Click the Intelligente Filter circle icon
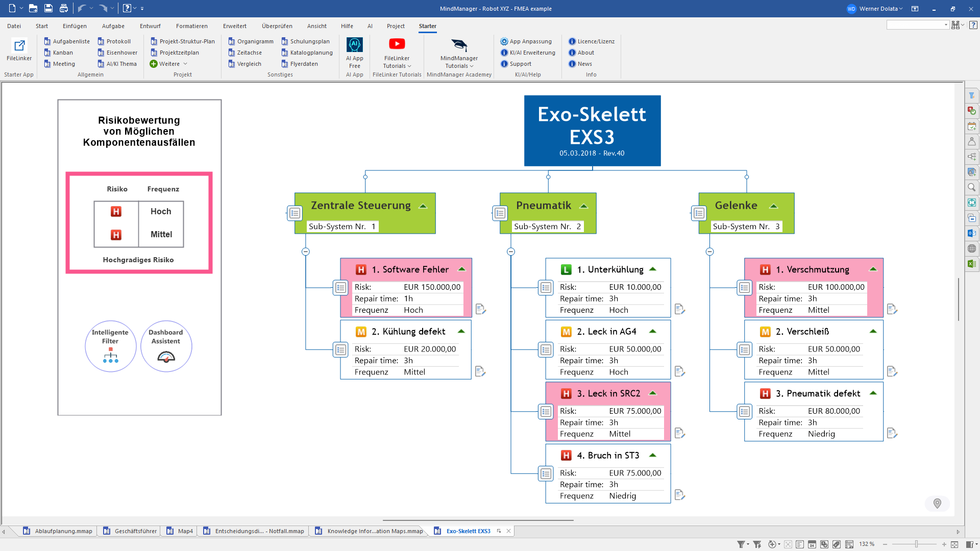 [110, 346]
